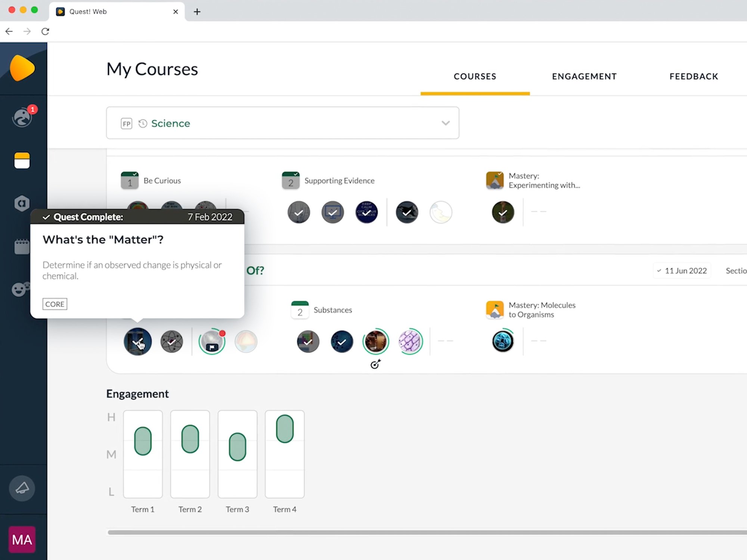
Task: Click the Supporting Evidence section label
Action: pyautogui.click(x=339, y=181)
